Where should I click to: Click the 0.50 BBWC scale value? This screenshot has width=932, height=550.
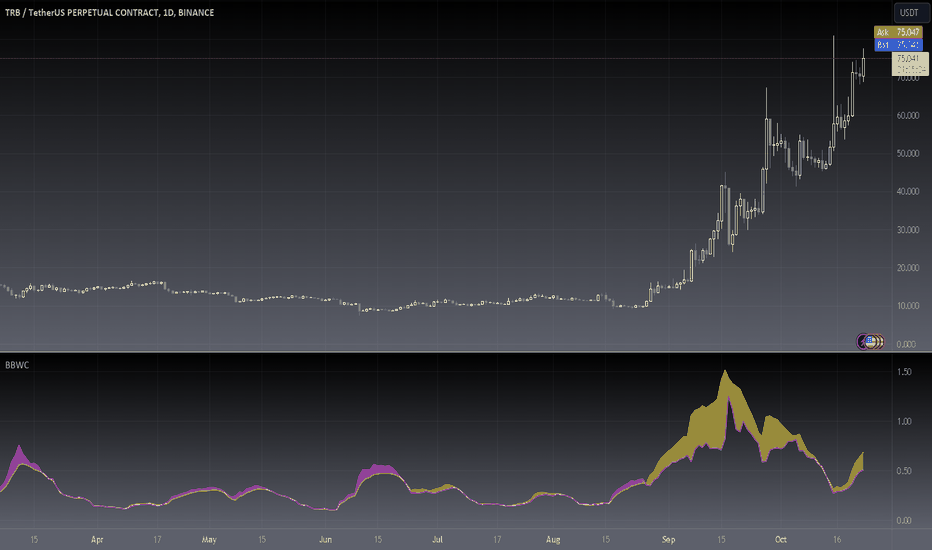coord(903,471)
